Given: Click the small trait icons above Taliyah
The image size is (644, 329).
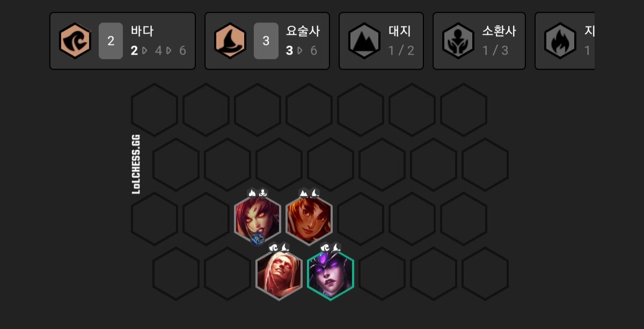Looking at the screenshot, I should tap(309, 192).
